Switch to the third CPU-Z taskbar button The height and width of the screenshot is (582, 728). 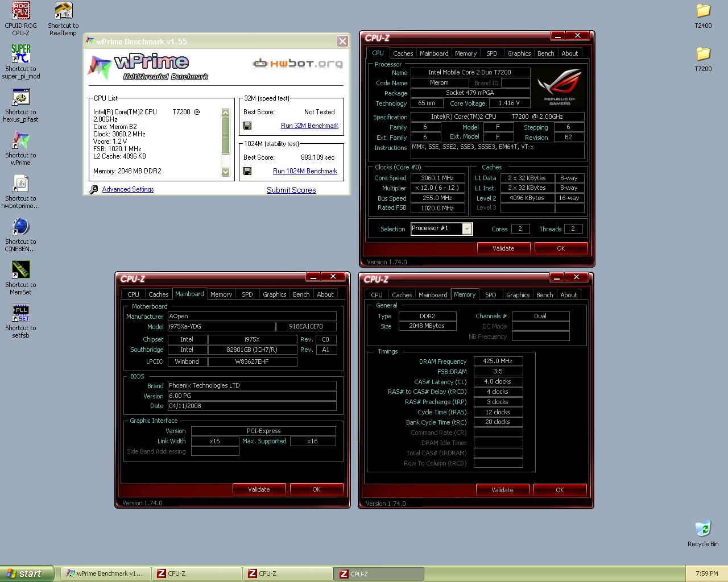click(379, 573)
